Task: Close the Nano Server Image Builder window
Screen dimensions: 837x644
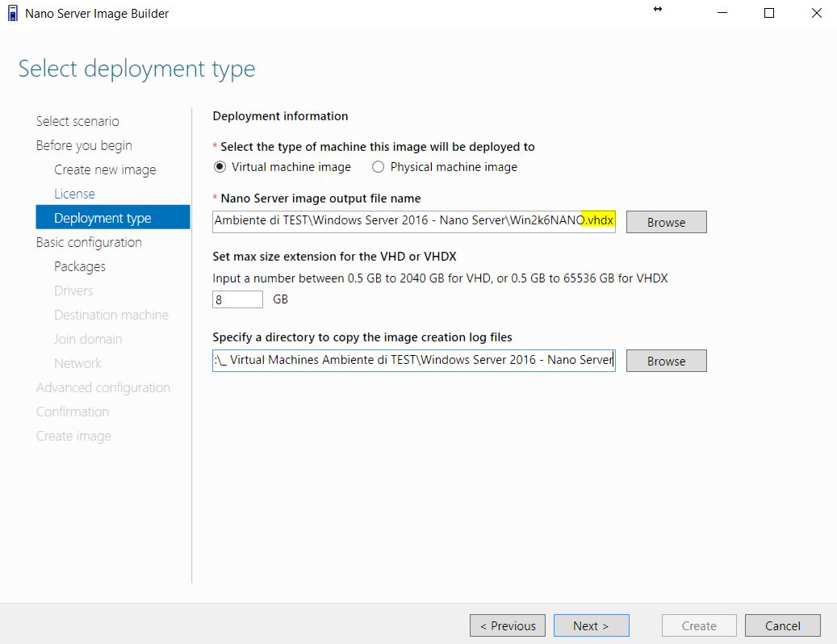Action: [816, 13]
